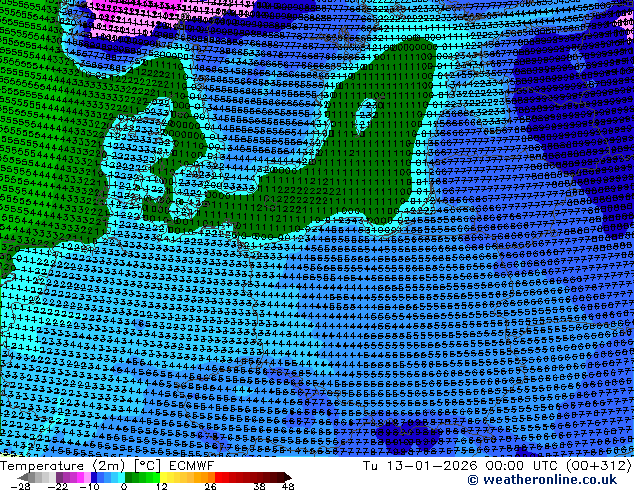This screenshot has width=634, height=490.
Task: Click the weatheronline.co.uk link
Action: pos(549,480)
